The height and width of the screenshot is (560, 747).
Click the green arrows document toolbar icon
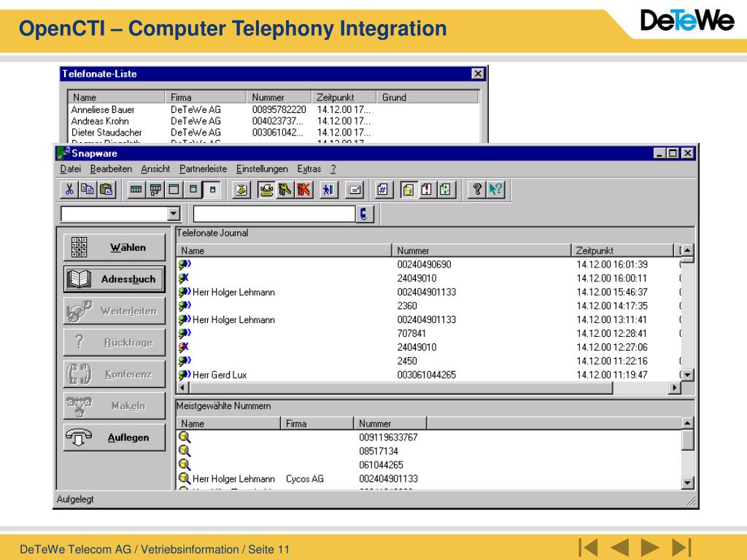(446, 190)
